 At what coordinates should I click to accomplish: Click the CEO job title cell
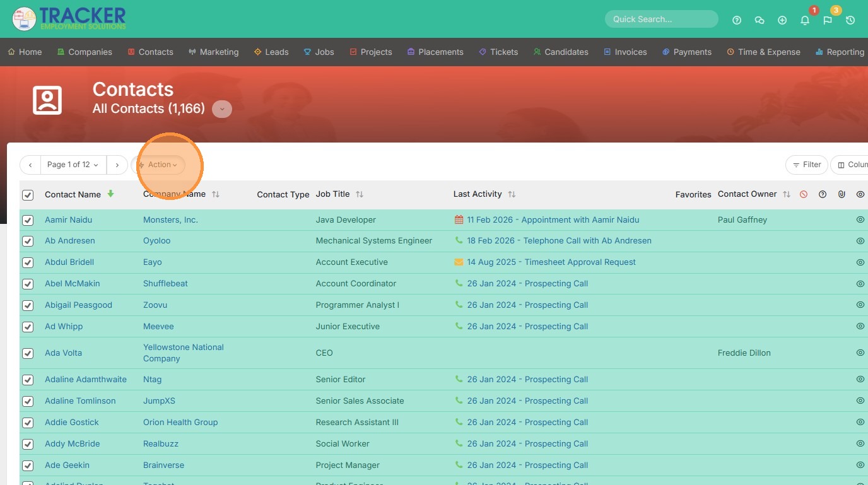(324, 353)
